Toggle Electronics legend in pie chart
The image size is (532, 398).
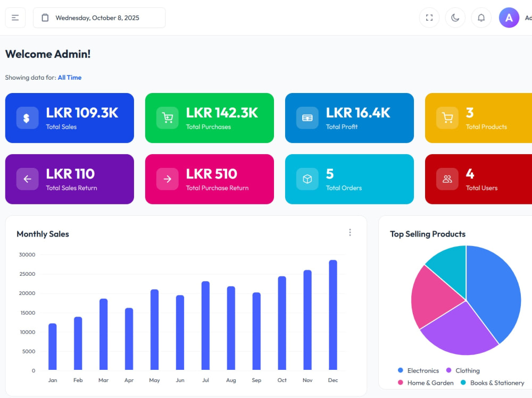pyautogui.click(x=418, y=370)
